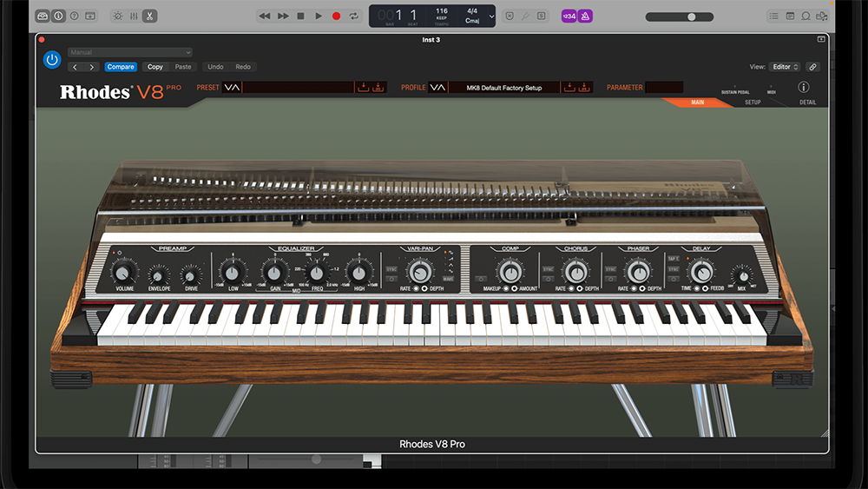Viewport: 868px width, 489px height.
Task: Click the MK8 Default Factory Setup profile field
Action: [504, 88]
